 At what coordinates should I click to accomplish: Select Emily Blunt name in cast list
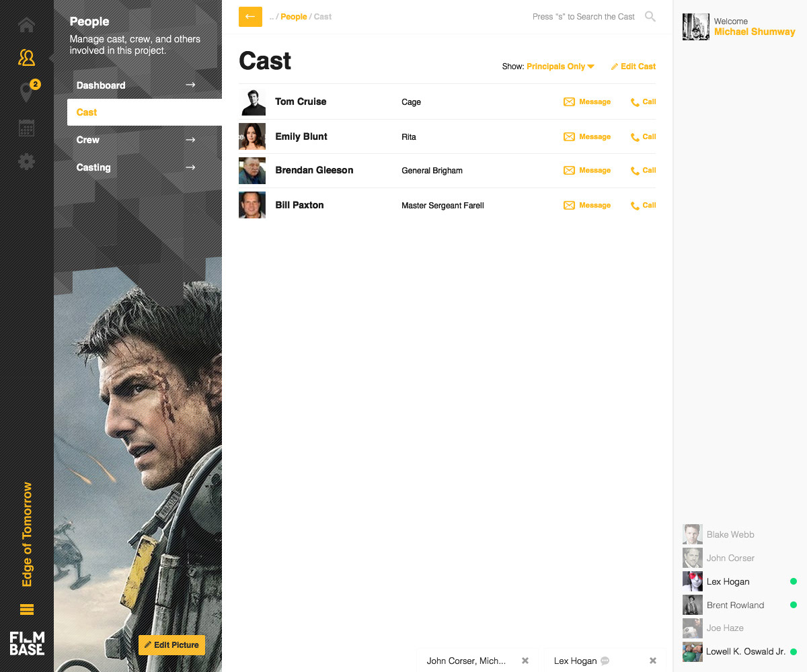[301, 136]
